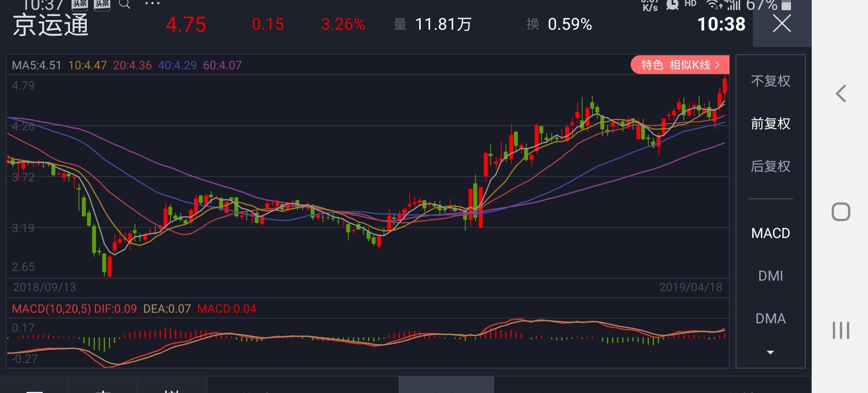Tap the Android home button
Screen dimensions: 868x393
(x=841, y=212)
